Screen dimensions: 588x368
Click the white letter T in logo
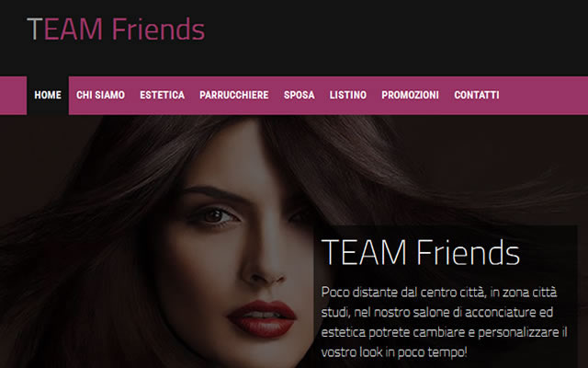pos(35,29)
